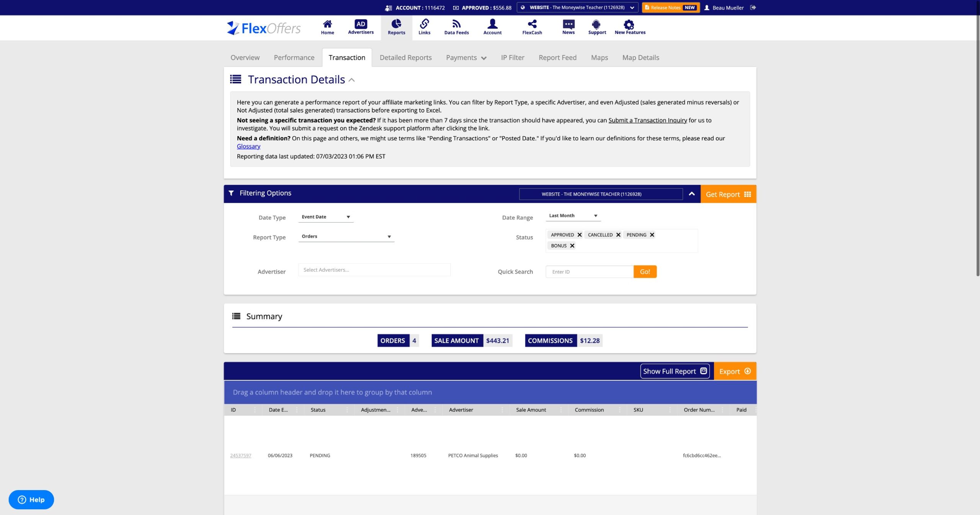Remove the PENDING status tag
980x515 pixels.
(652, 235)
